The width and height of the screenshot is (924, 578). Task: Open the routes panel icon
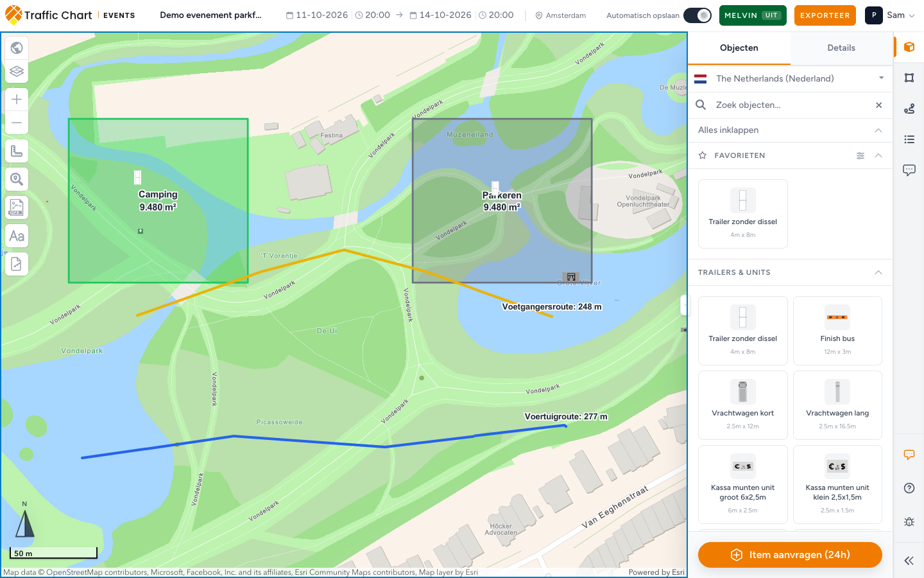909,109
